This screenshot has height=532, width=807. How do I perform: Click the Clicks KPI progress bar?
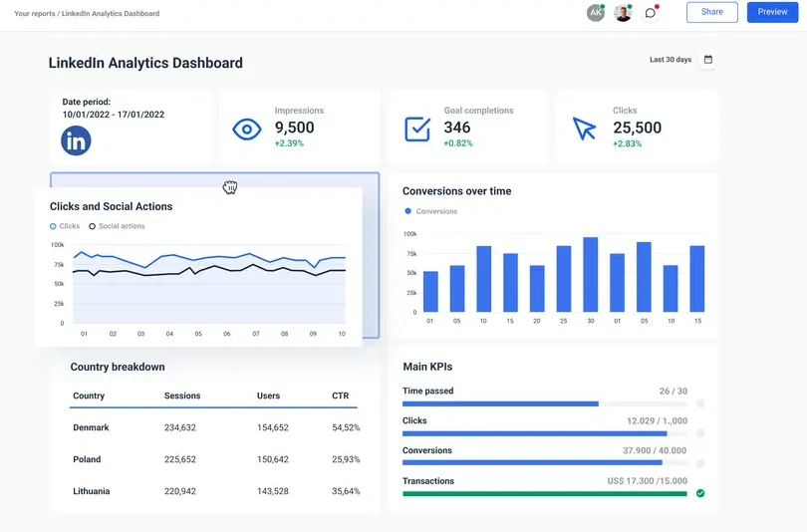545,433
